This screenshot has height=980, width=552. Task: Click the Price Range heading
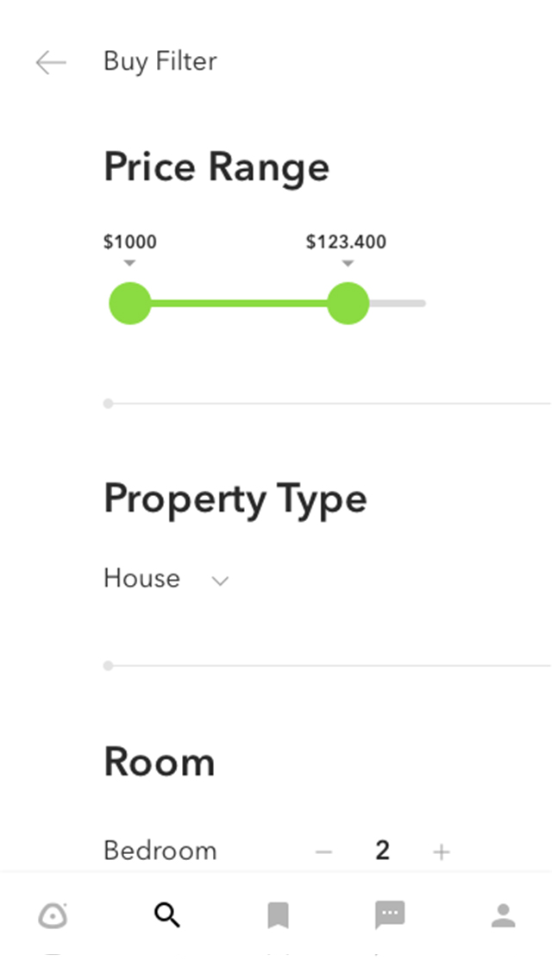click(x=216, y=166)
